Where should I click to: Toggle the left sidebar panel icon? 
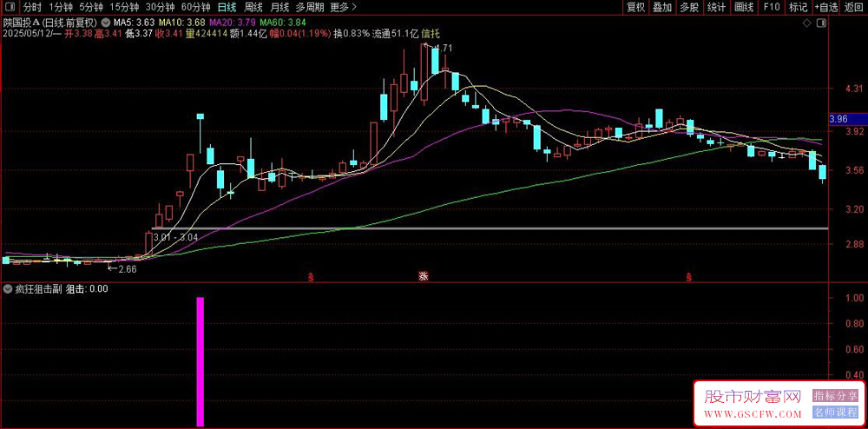coord(10,7)
